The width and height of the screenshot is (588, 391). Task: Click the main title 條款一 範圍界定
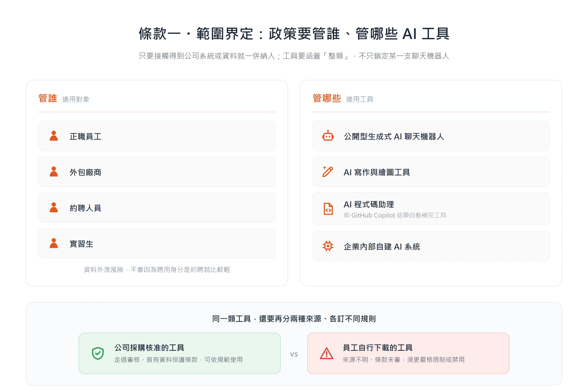coord(294,34)
